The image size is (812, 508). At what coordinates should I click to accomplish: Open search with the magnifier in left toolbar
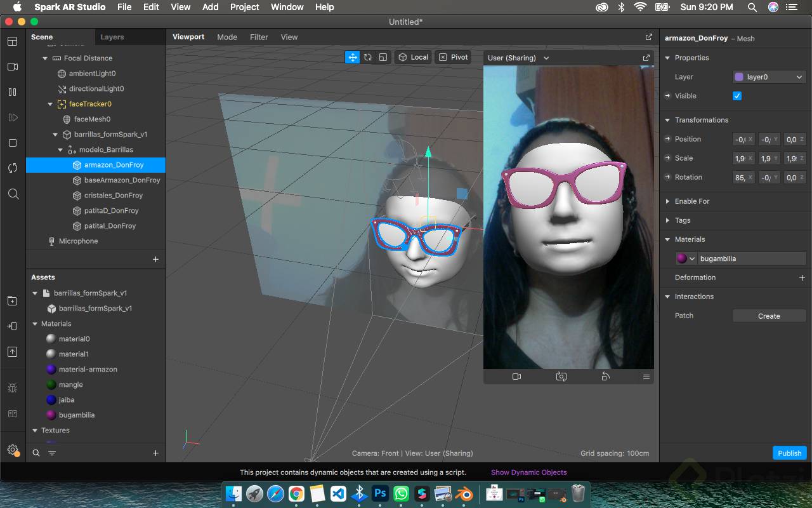click(13, 194)
